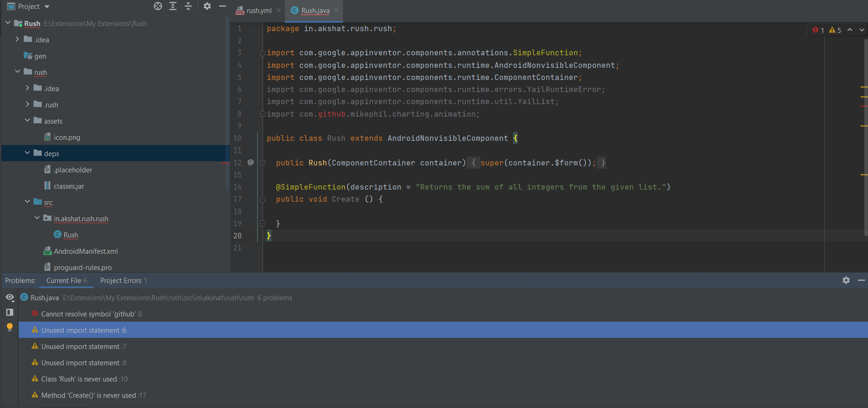The image size is (868, 408).
Task: Open the Project view dropdown
Action: 46,7
